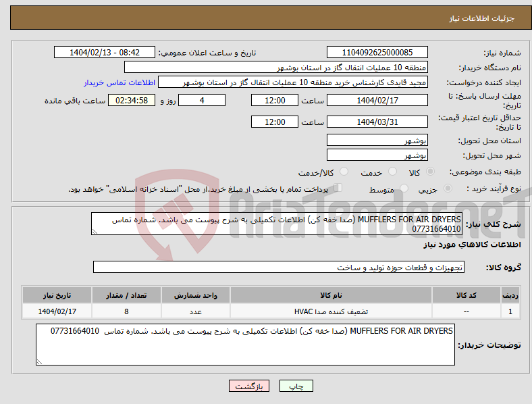This screenshot has width=532, height=404.
Task: Click the price validity date 1404/03/31 field
Action: (x=377, y=122)
